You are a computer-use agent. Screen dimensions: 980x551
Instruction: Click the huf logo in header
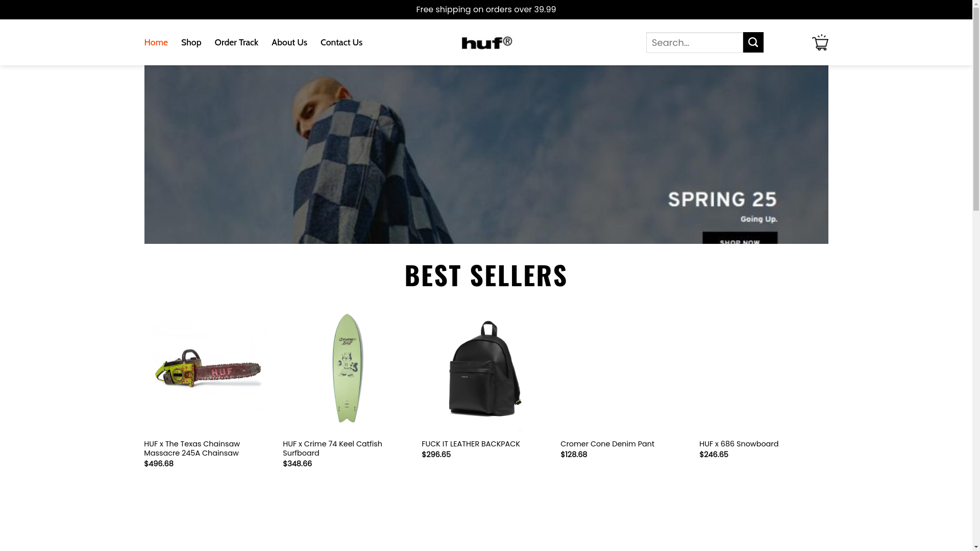pyautogui.click(x=486, y=42)
